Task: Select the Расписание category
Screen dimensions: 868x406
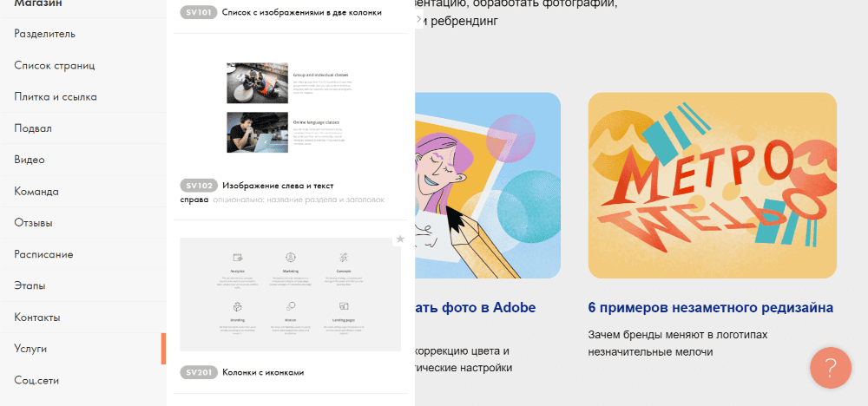Action: 83,254
